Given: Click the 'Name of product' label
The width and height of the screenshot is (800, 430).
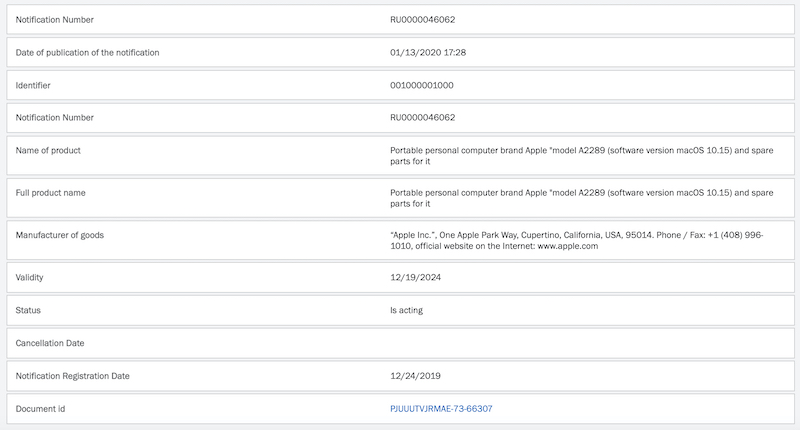Looking at the screenshot, I should (x=48, y=150).
